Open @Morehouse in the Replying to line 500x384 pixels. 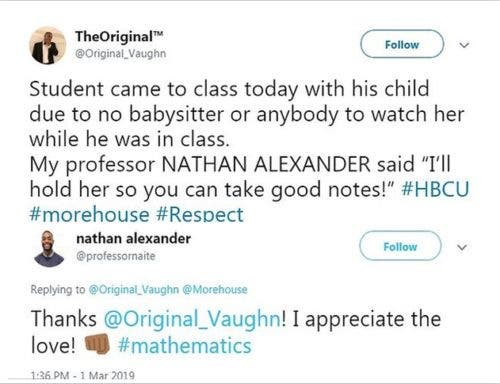(215, 289)
